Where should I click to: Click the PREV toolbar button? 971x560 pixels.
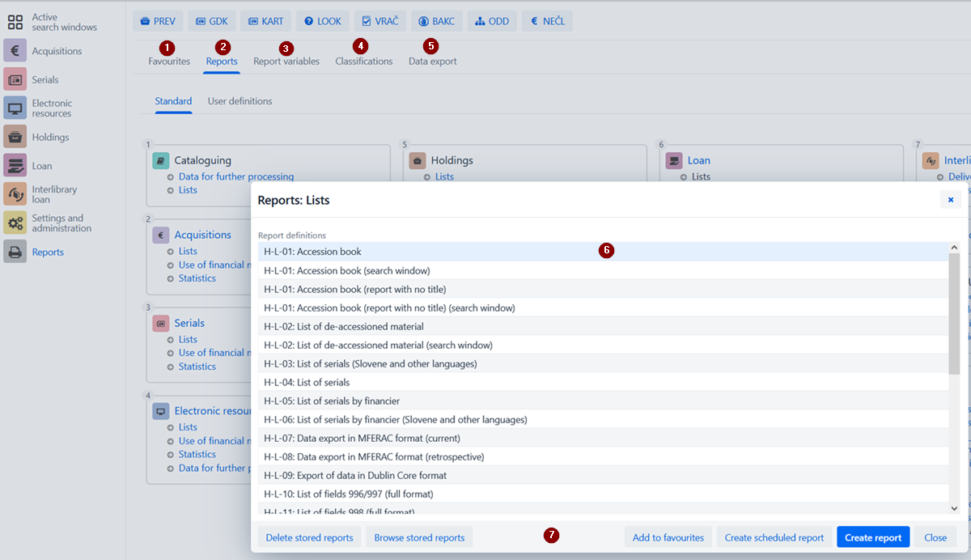[x=158, y=21]
